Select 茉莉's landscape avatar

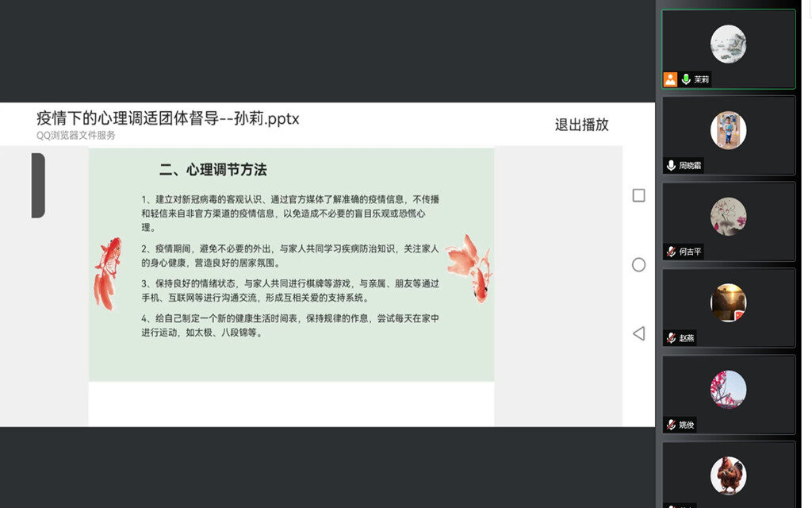point(728,44)
